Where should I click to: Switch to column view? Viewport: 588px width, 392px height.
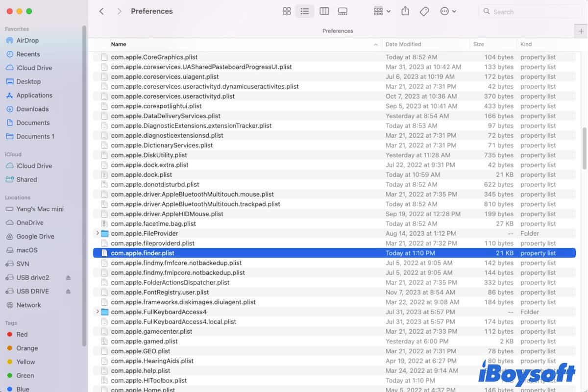click(x=324, y=11)
